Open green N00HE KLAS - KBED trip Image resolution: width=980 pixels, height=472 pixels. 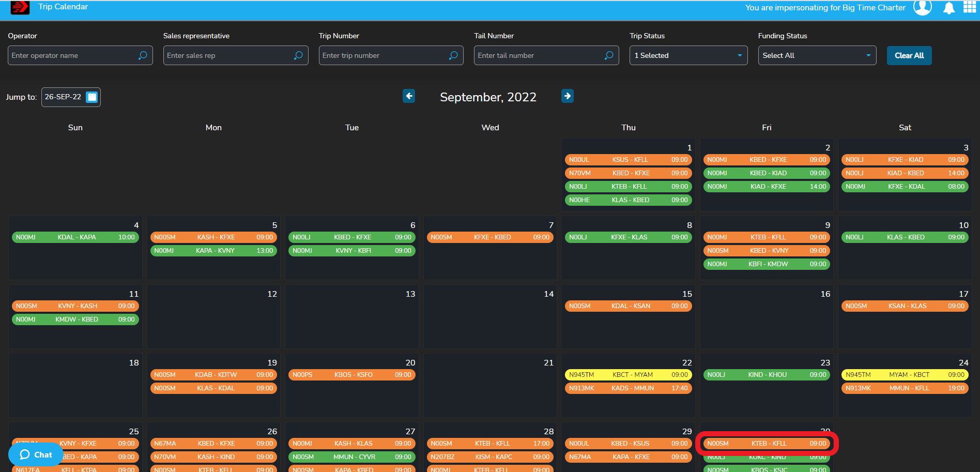(x=628, y=200)
